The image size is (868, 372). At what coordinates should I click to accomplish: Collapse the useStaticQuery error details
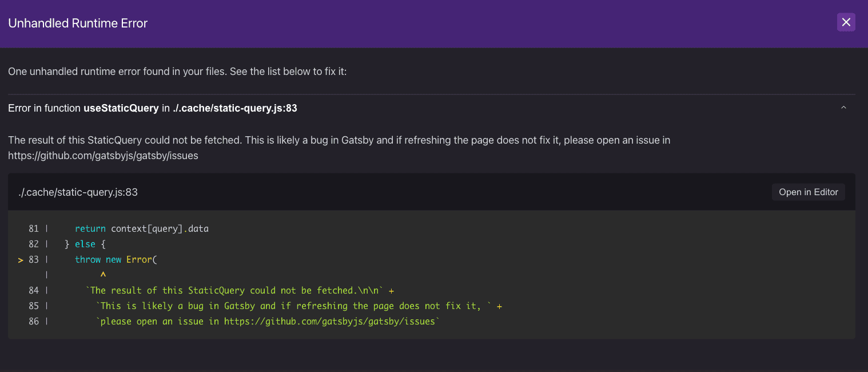coord(843,107)
